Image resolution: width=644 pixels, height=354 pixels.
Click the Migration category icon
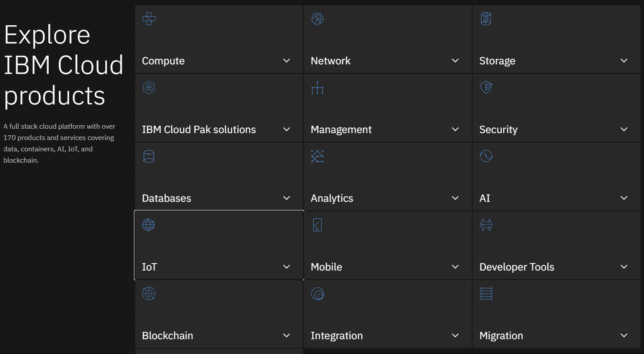click(486, 294)
